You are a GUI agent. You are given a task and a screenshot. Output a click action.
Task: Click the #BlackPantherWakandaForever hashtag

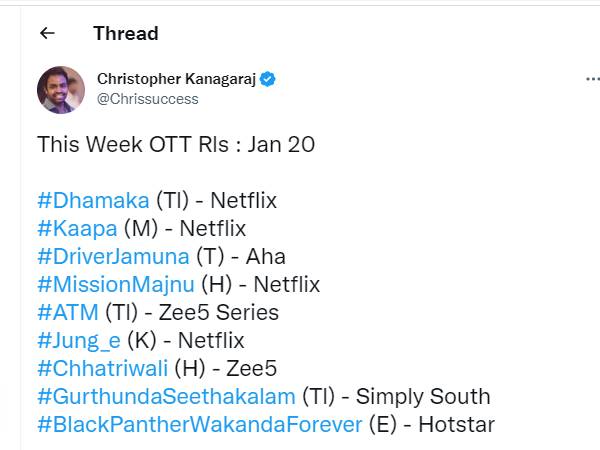pyautogui.click(x=199, y=424)
